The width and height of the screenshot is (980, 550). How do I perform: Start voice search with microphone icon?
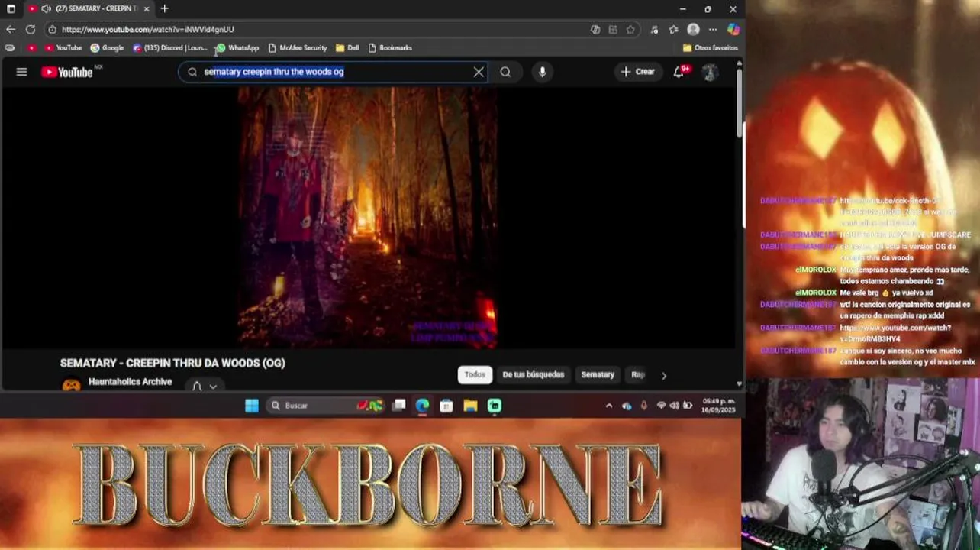(x=542, y=72)
